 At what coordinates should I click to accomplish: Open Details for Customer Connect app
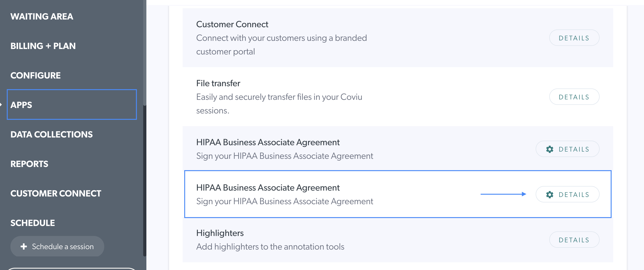574,38
